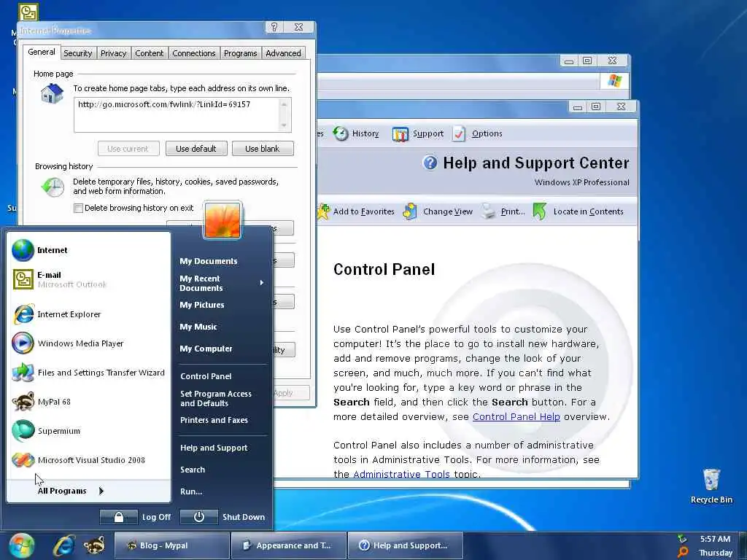
Task: Click the Use blank button
Action: coord(263,149)
